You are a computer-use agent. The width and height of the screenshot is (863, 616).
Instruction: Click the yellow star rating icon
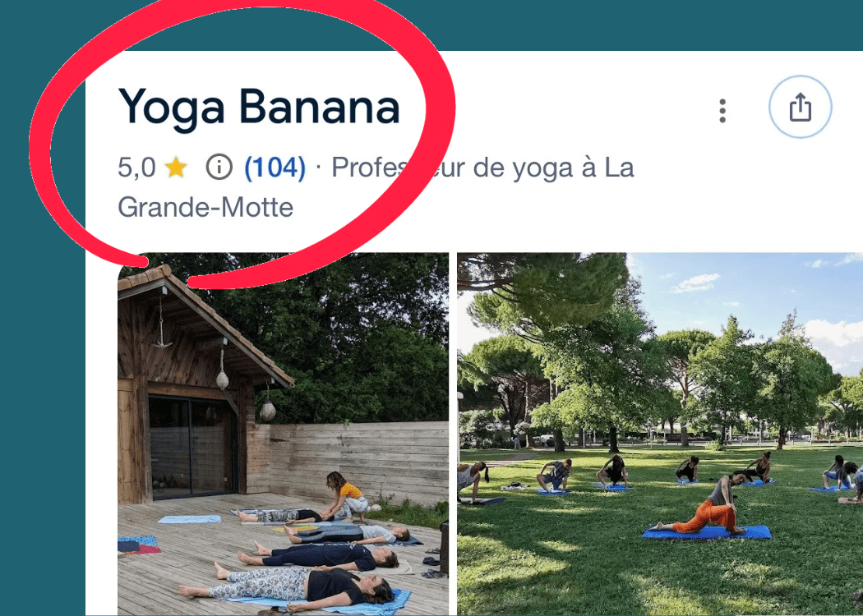click(x=176, y=167)
